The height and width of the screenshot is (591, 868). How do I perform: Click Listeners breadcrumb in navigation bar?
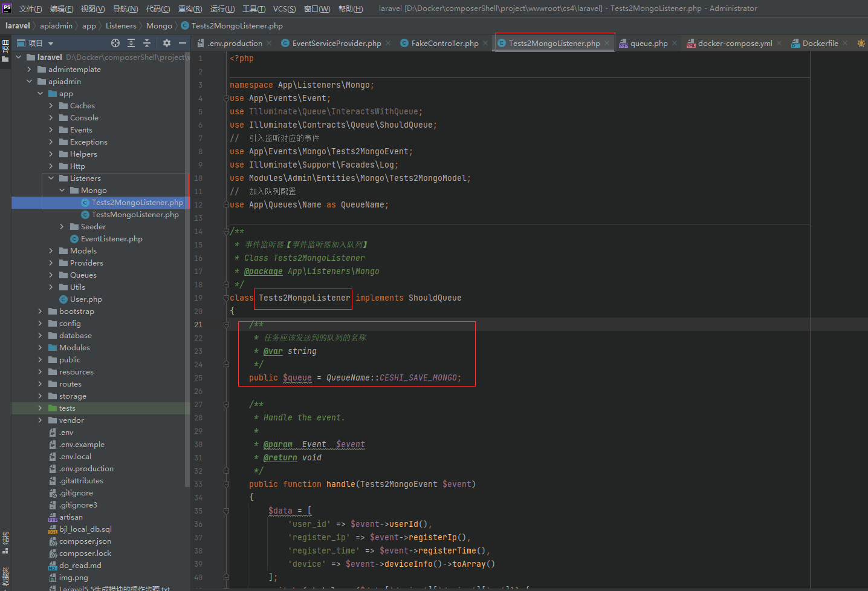(x=121, y=25)
